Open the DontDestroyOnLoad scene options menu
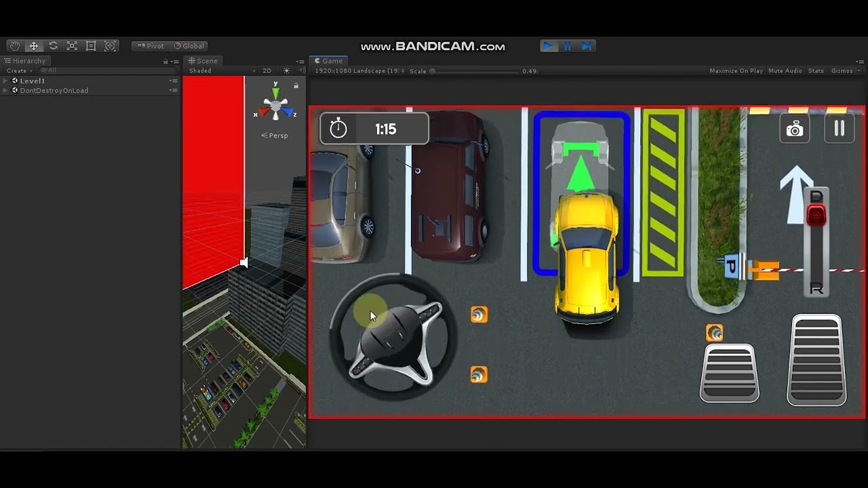868x488 pixels. [174, 90]
